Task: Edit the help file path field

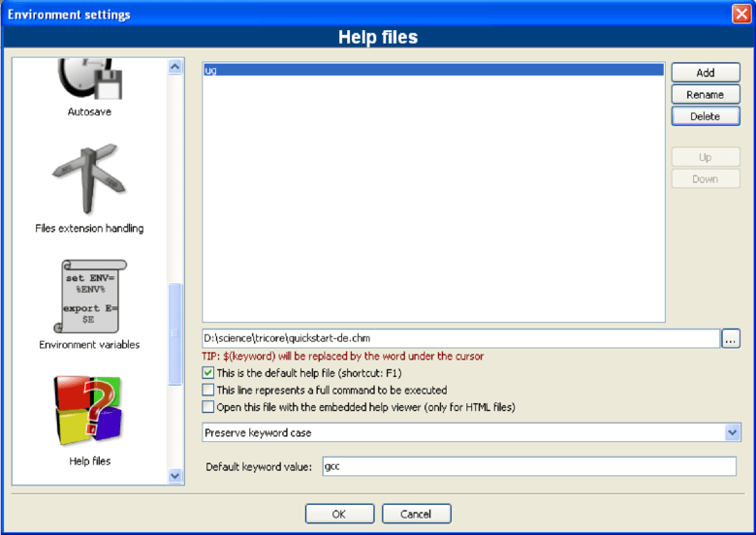Action: tap(461, 338)
